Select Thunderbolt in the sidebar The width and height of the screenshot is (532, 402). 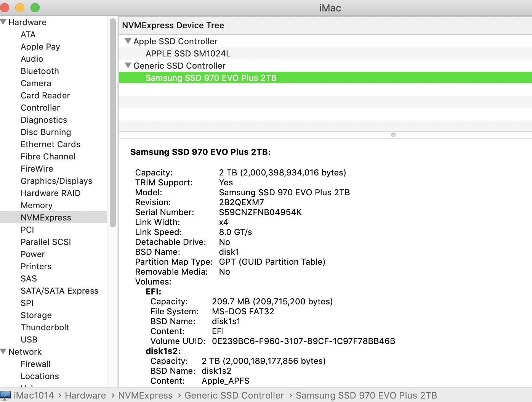[45, 327]
